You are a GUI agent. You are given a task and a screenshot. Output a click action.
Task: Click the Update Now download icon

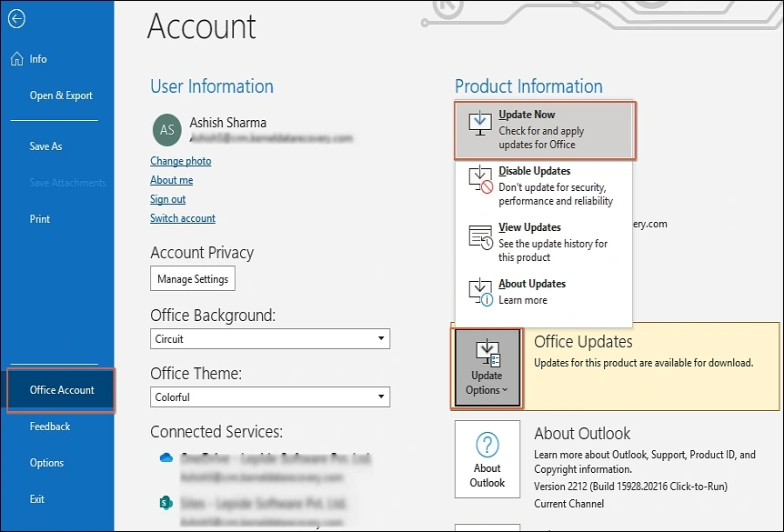coord(480,124)
